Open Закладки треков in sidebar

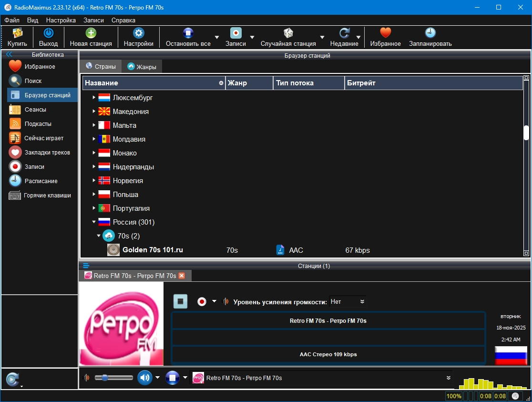click(x=47, y=153)
